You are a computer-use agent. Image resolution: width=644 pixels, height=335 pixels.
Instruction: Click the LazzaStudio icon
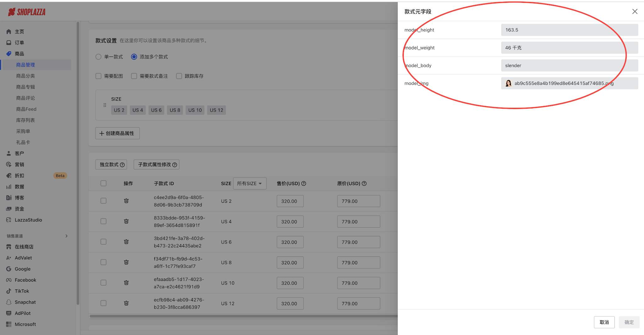click(9, 220)
